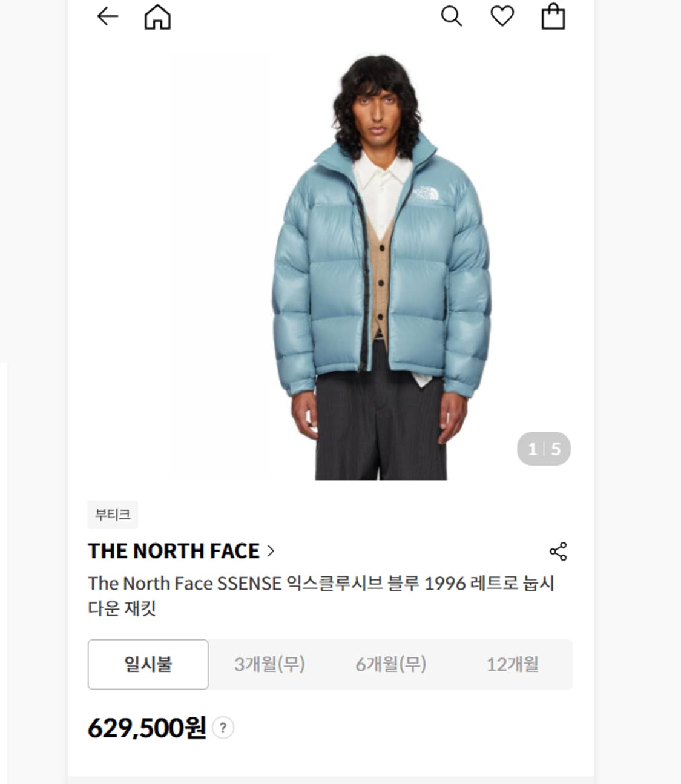681x784 pixels.
Task: Add the jacket to wishlist with the heart icon
Action: (x=502, y=16)
